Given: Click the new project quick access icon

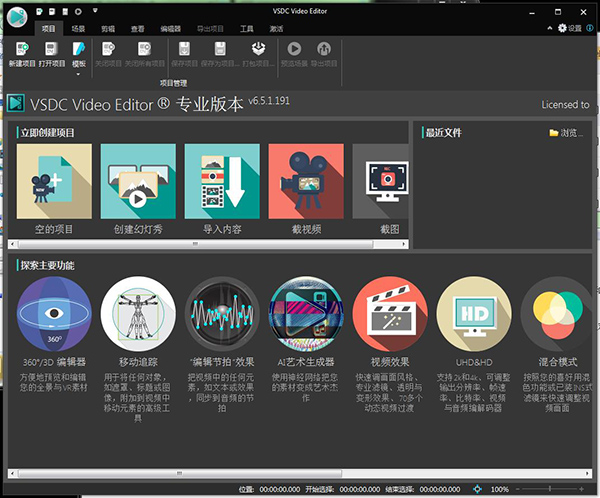Looking at the screenshot, I should tap(39, 11).
